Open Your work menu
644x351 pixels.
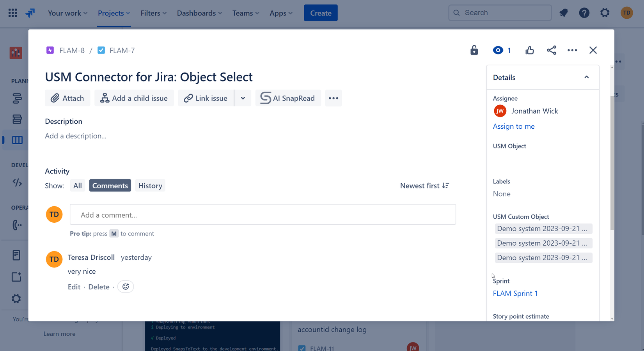67,13
